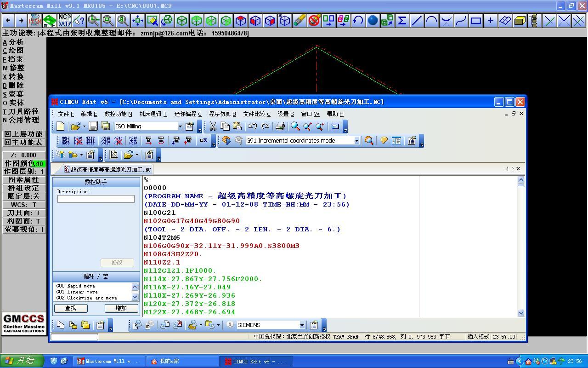The width and height of the screenshot is (588, 368).
Task: Click inside the Description input field
Action: (96, 199)
